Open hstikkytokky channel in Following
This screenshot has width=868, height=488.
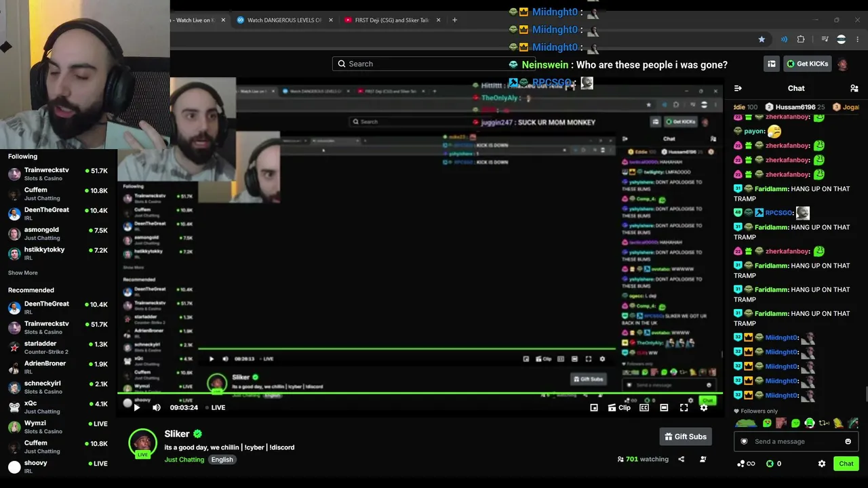tap(58, 253)
